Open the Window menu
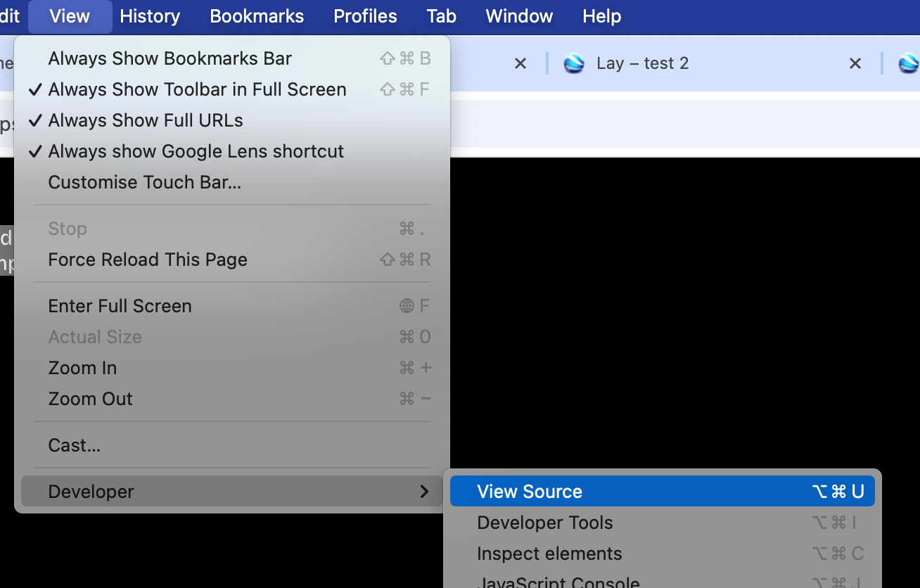 (518, 16)
